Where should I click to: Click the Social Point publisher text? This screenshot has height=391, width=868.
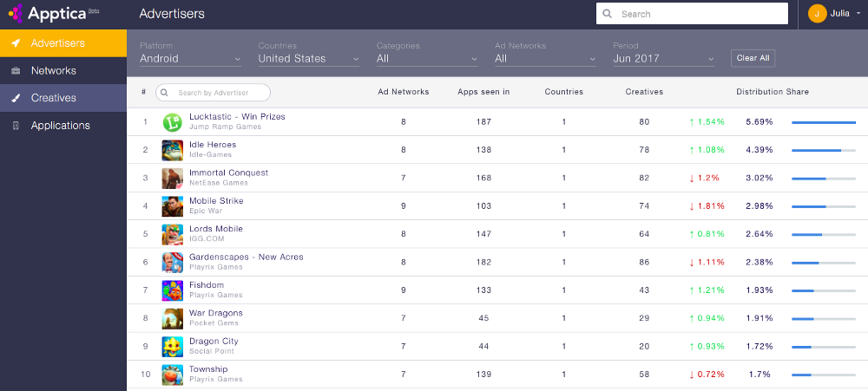[212, 351]
